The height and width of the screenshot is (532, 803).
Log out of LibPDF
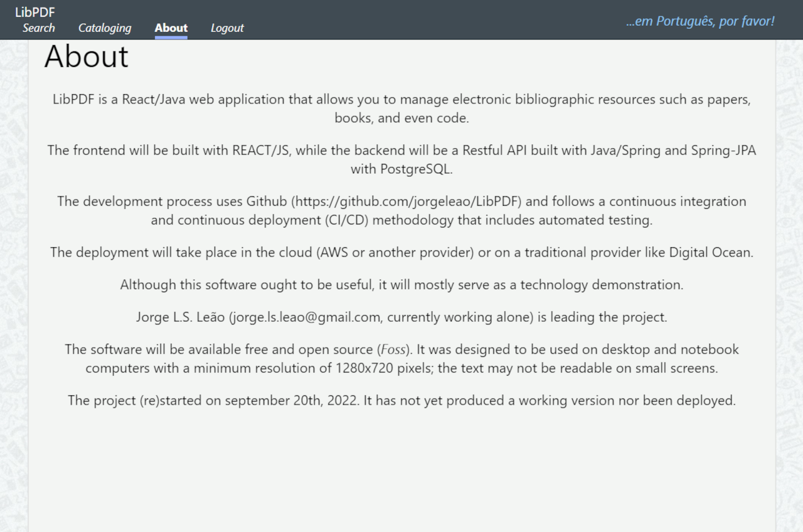click(226, 28)
